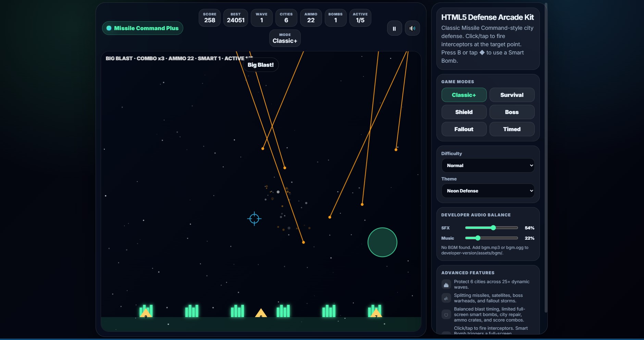This screenshot has width=644, height=340.
Task: Click the SCORE 258 stat box
Action: (210, 18)
